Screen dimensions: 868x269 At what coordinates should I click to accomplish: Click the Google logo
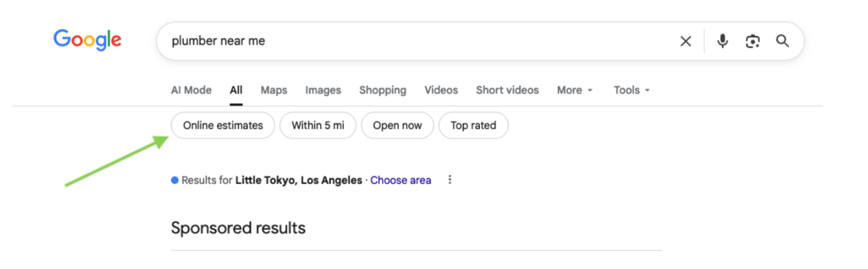click(87, 40)
